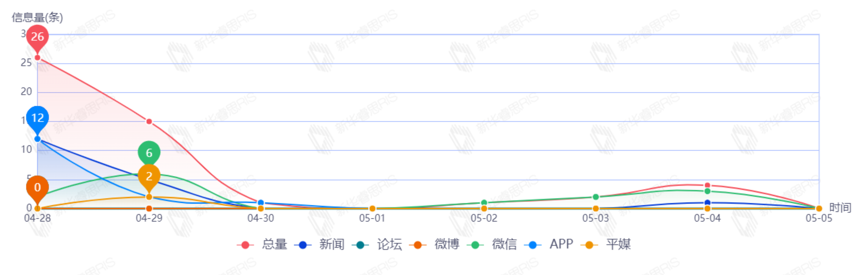Image resolution: width=868 pixels, height=275 pixels.
Task: Click the dark blue 新闻 point at 05-04
Action: point(707,203)
